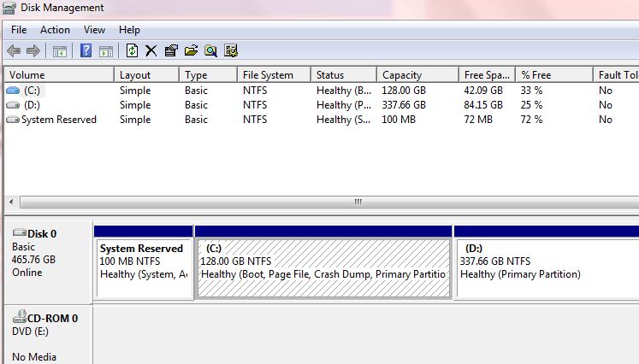Click the horizontal scrollbar thumb
Image resolution: width=639 pixels, height=364 pixels.
tap(330, 202)
